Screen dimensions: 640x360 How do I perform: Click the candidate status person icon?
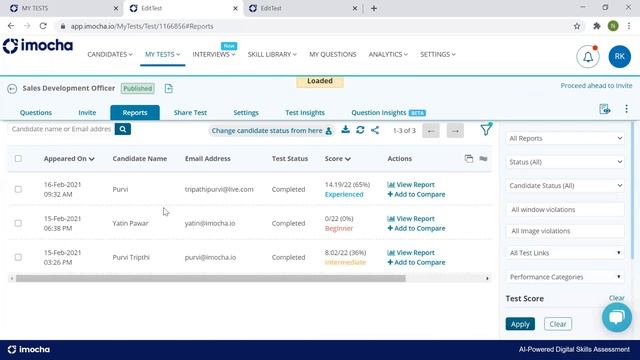(x=329, y=131)
